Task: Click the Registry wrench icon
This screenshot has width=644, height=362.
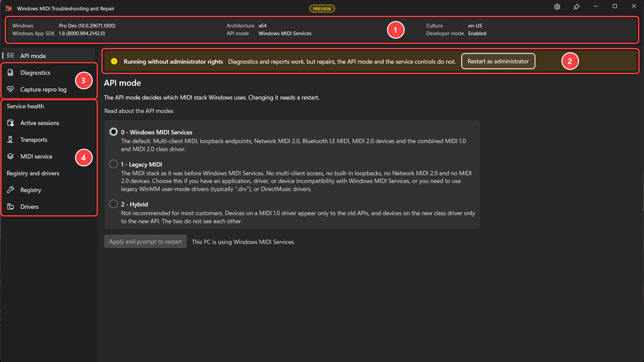Action: coord(10,190)
